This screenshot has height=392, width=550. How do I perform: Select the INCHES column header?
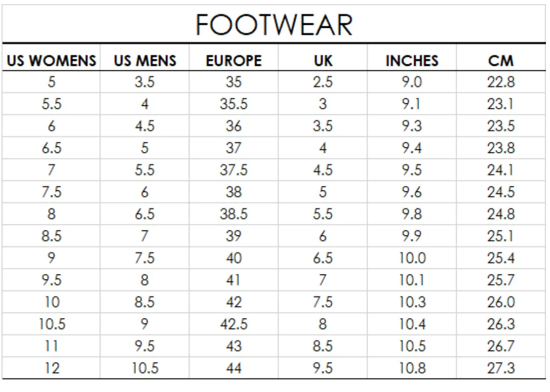coord(412,61)
